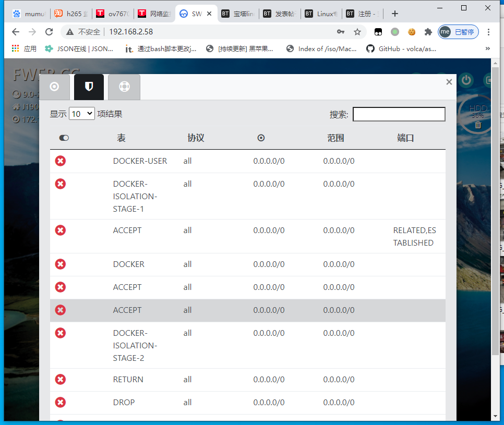The image size is (504, 425).
Task: Select the first circle-dot tab
Action: 54,87
